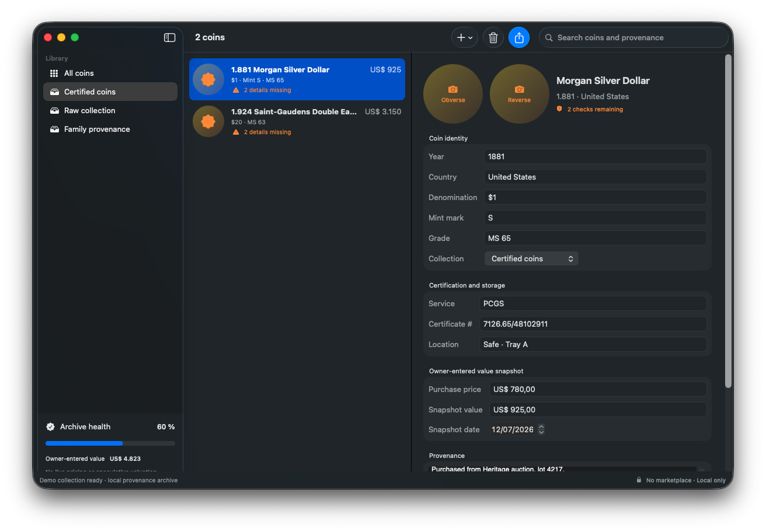Click US$ 925 price on Morgan row
The image size is (766, 532).
385,69
